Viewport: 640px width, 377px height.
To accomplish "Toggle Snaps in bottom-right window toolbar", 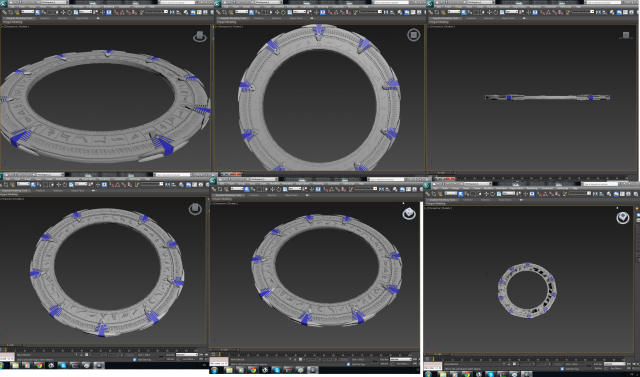I will click(x=539, y=194).
